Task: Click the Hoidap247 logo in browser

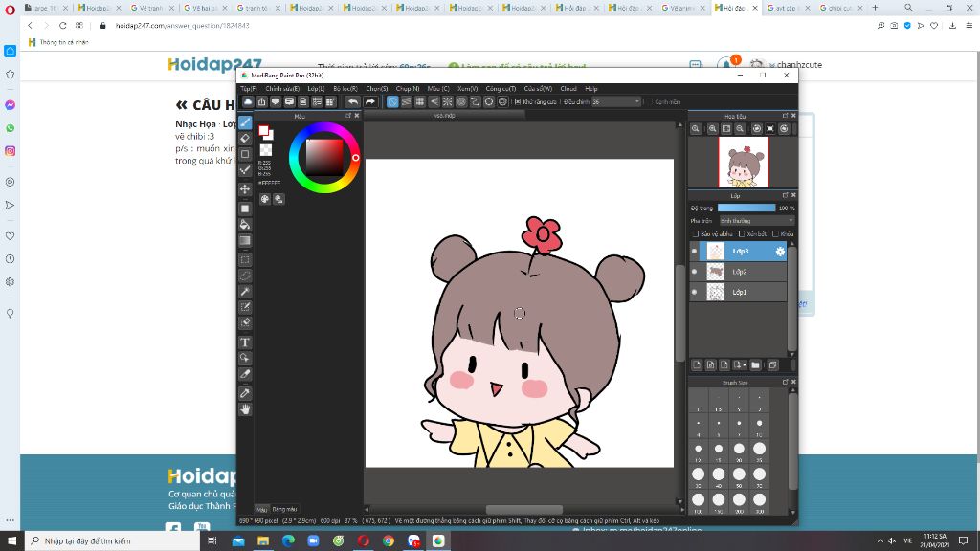Action: point(214,64)
